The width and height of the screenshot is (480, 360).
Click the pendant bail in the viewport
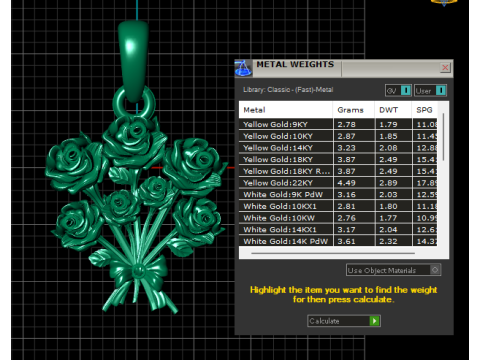pos(133,60)
